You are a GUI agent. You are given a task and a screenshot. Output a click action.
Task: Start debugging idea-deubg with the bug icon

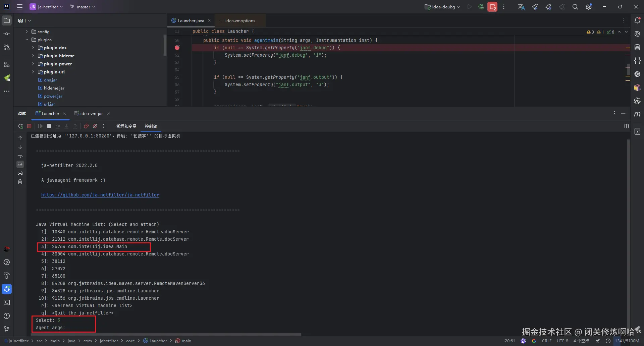pos(481,7)
